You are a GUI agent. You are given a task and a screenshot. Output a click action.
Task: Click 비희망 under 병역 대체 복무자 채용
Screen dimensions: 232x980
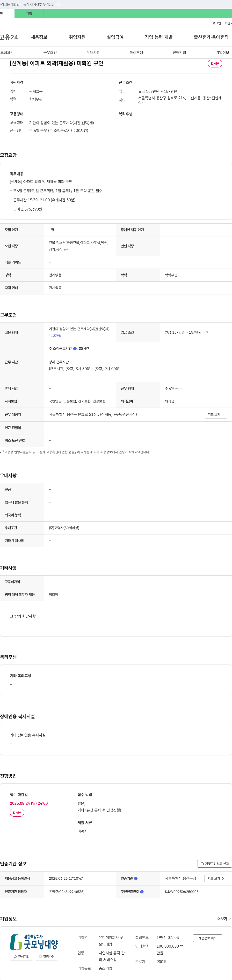pos(54,594)
